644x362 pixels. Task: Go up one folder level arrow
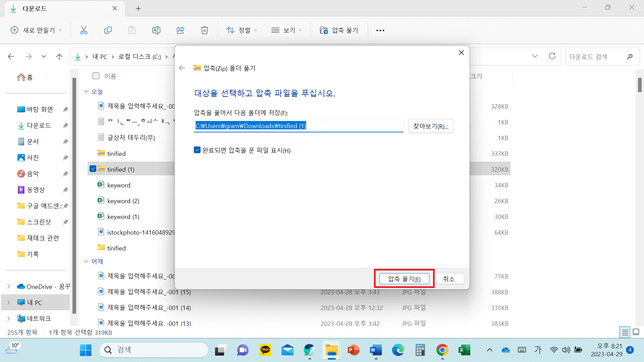pyautogui.click(x=59, y=57)
